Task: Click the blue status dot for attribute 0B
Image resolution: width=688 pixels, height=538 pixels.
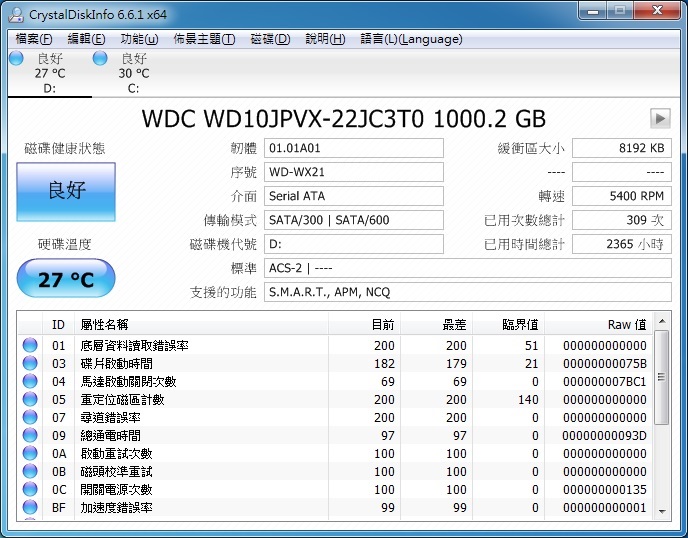Action: click(x=30, y=471)
